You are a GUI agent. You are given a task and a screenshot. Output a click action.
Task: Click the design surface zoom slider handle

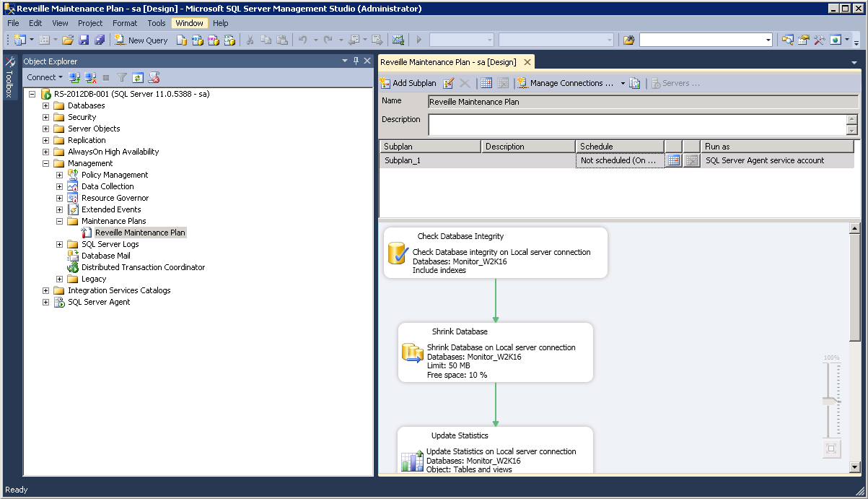click(x=831, y=402)
